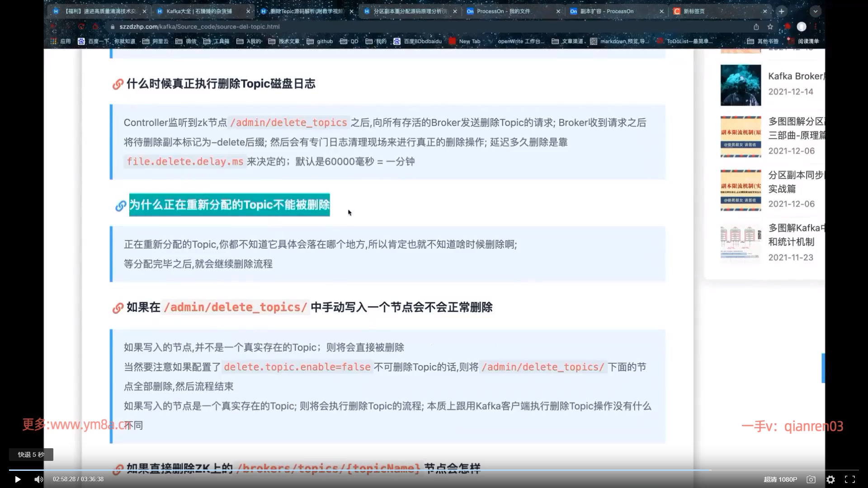Open video settings gear icon
Screen dimensions: 868x488
830,479
